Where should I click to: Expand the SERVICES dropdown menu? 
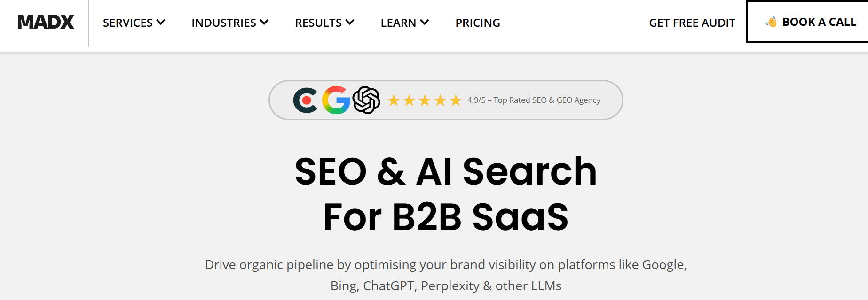(133, 22)
